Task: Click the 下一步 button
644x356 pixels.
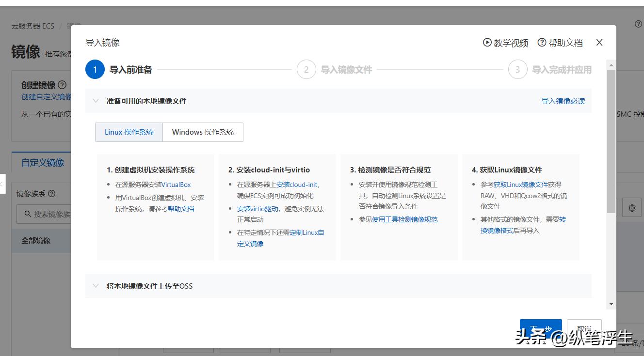Action: point(540,327)
